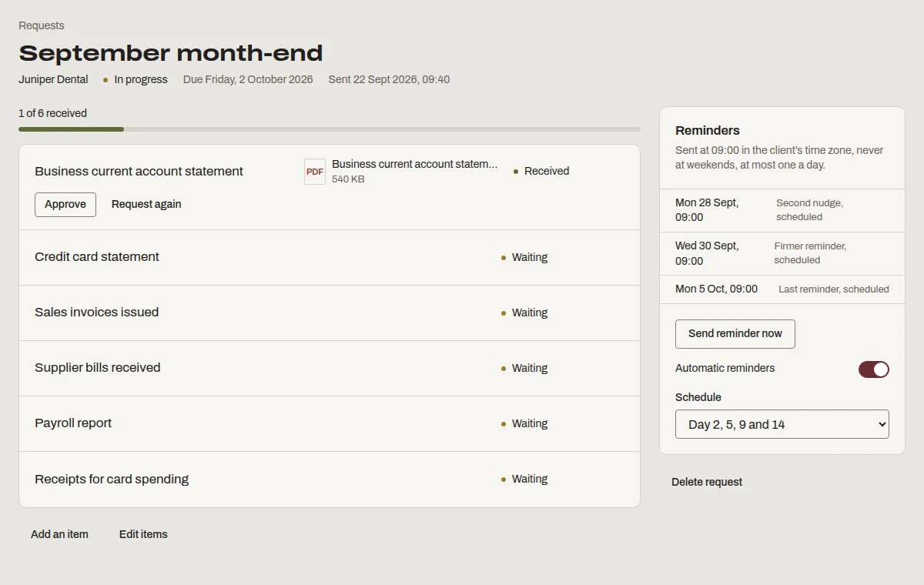
Task: Click the Second nudge, scheduled note
Action: coord(809,210)
